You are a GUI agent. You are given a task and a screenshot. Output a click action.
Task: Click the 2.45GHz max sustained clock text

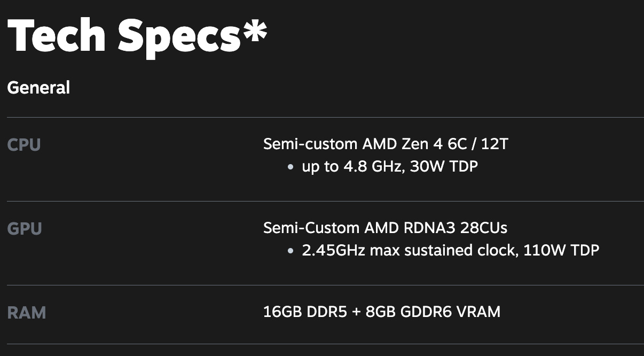tap(409, 250)
